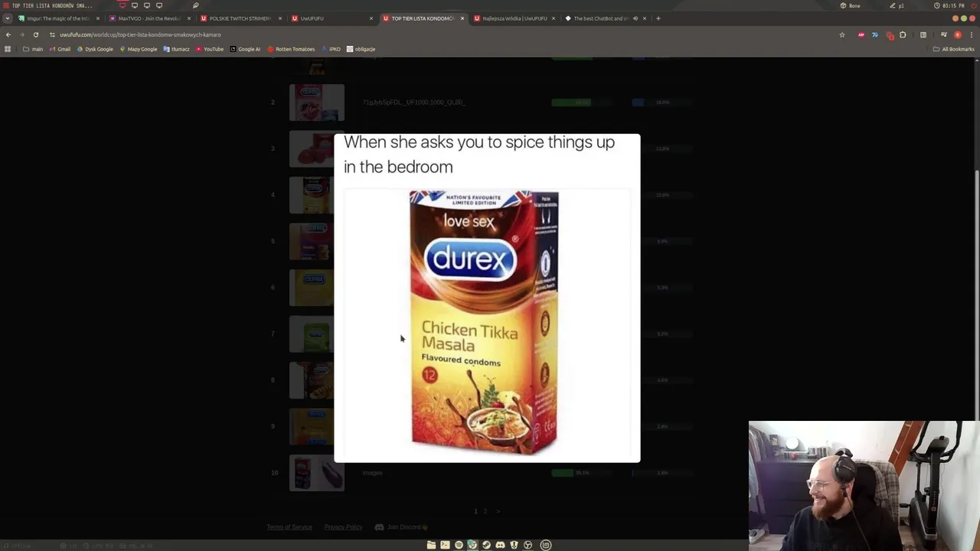Open a new browser tab
The width and height of the screenshot is (980, 551).
[x=658, y=18]
